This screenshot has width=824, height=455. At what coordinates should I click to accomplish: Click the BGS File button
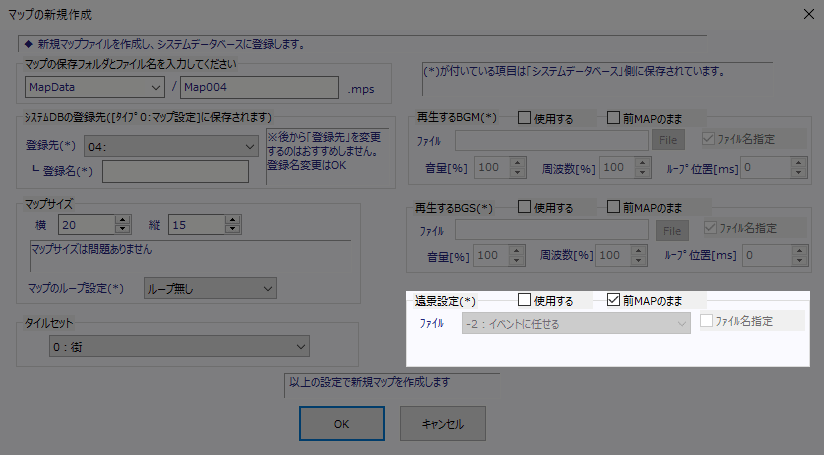672,231
